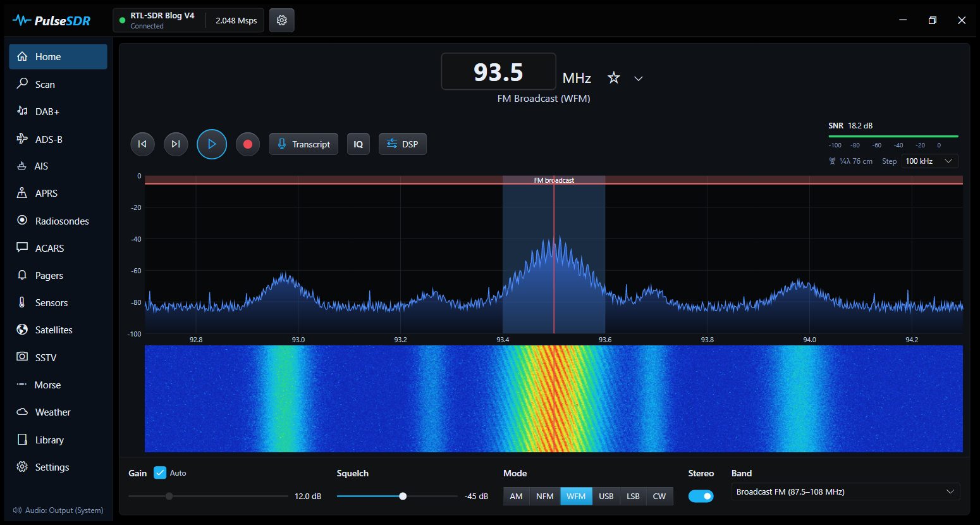Click the Satellites globe icon
The image size is (980, 525).
[x=22, y=330]
